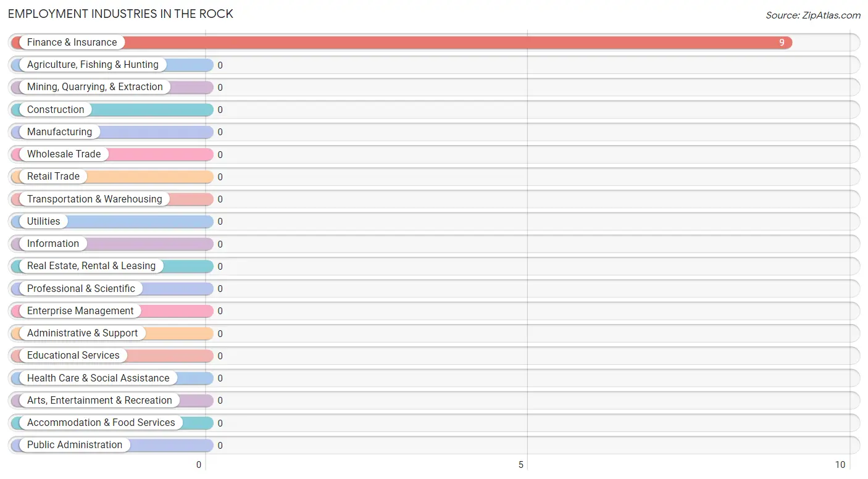Screen dimensions: 868x479
Task: Click the value 9 on Finance bar
Action: click(782, 43)
